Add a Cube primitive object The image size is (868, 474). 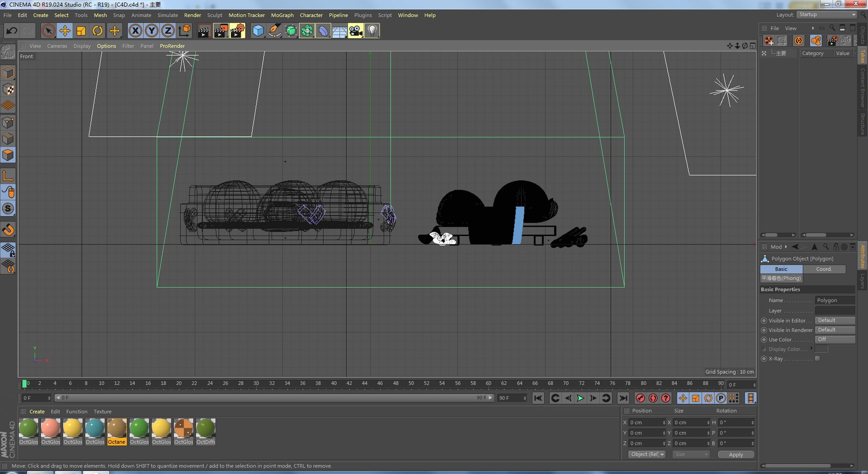(x=258, y=31)
